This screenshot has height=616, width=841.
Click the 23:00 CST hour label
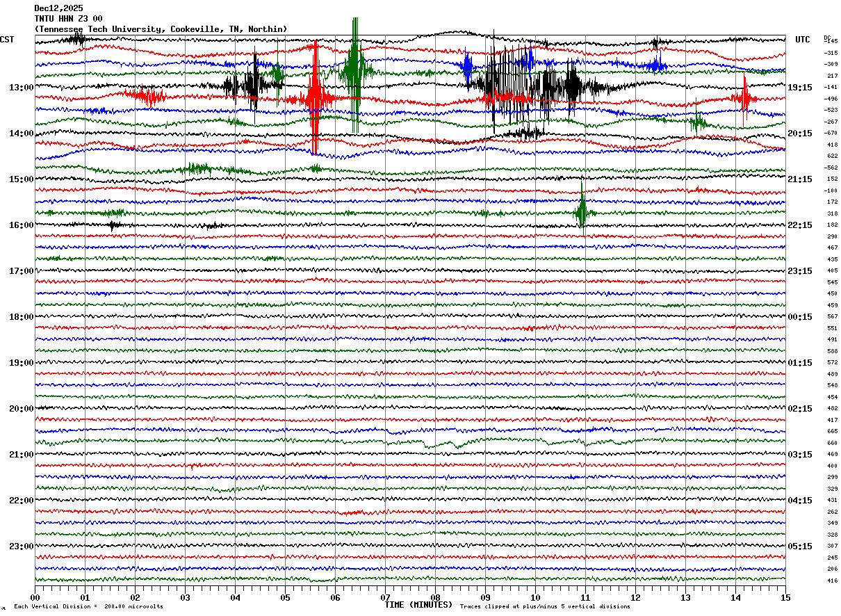pyautogui.click(x=21, y=546)
